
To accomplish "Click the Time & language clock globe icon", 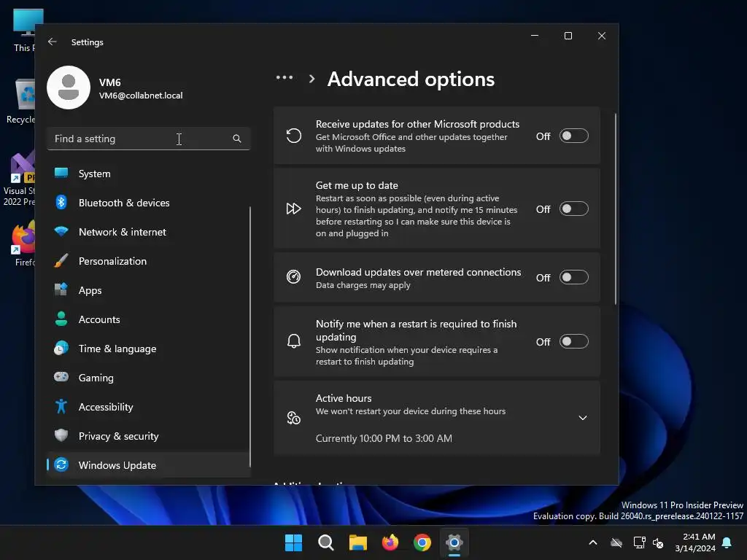I will coord(61,348).
